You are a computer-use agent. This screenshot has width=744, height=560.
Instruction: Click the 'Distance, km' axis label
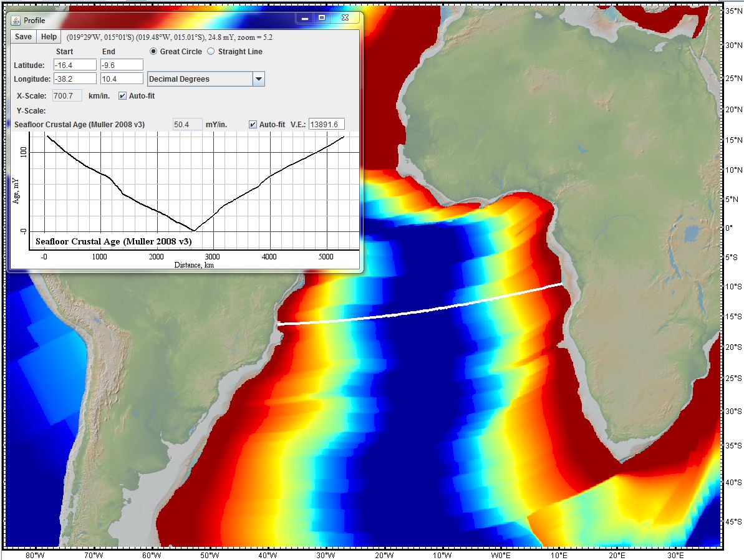[x=194, y=265]
